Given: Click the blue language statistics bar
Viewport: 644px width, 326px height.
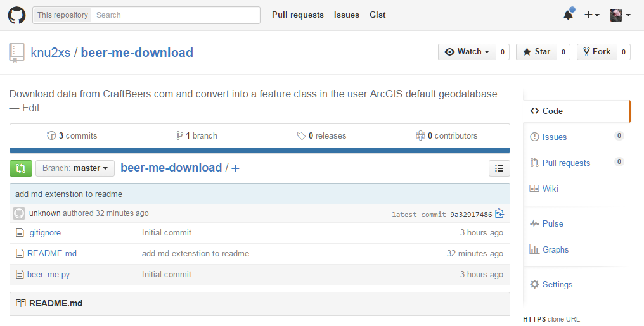Looking at the screenshot, I should tap(260, 151).
